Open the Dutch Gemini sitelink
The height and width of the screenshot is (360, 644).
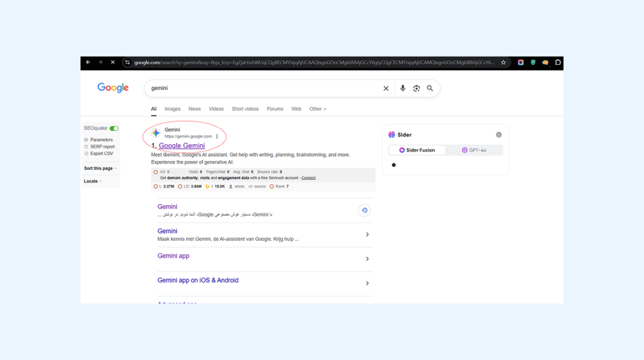167,231
